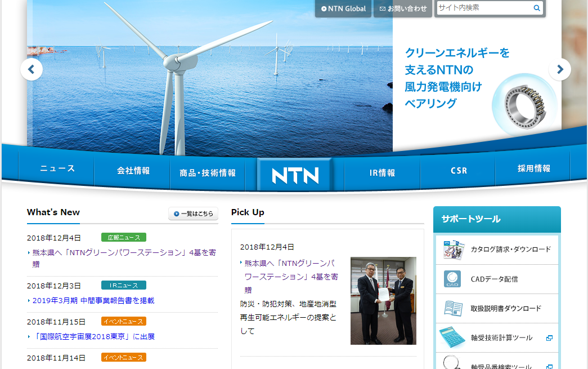This screenshot has width=588, height=369.
Task: Open the 採用情報 menu
Action: [533, 168]
